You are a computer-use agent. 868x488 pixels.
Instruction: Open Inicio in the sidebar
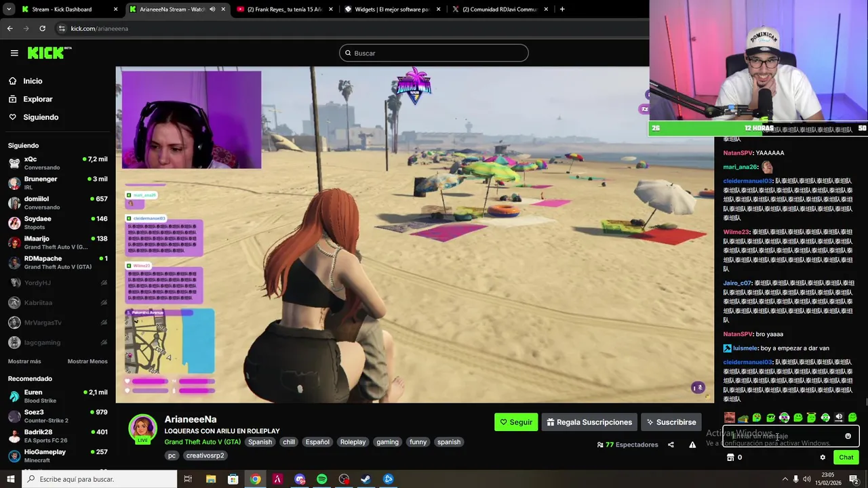point(33,81)
